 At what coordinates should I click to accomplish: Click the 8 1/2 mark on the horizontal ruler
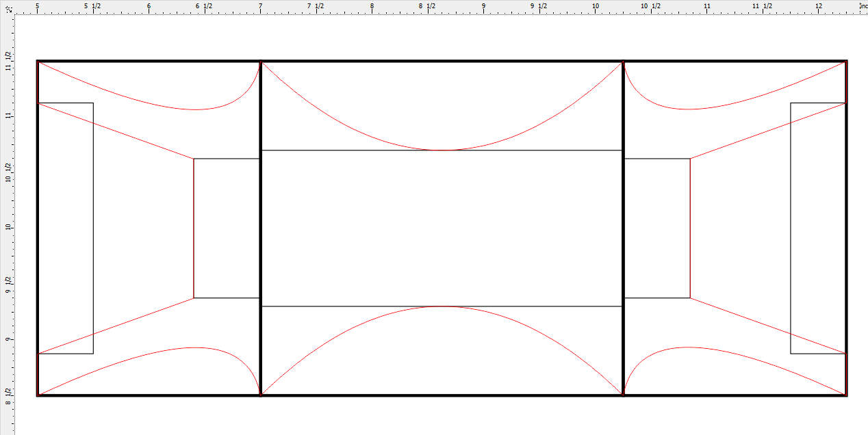click(x=426, y=5)
